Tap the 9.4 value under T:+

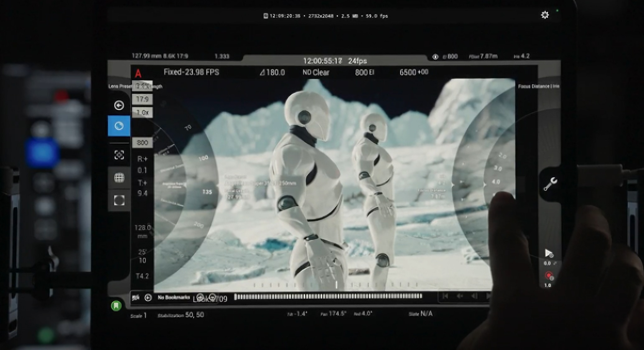142,194
